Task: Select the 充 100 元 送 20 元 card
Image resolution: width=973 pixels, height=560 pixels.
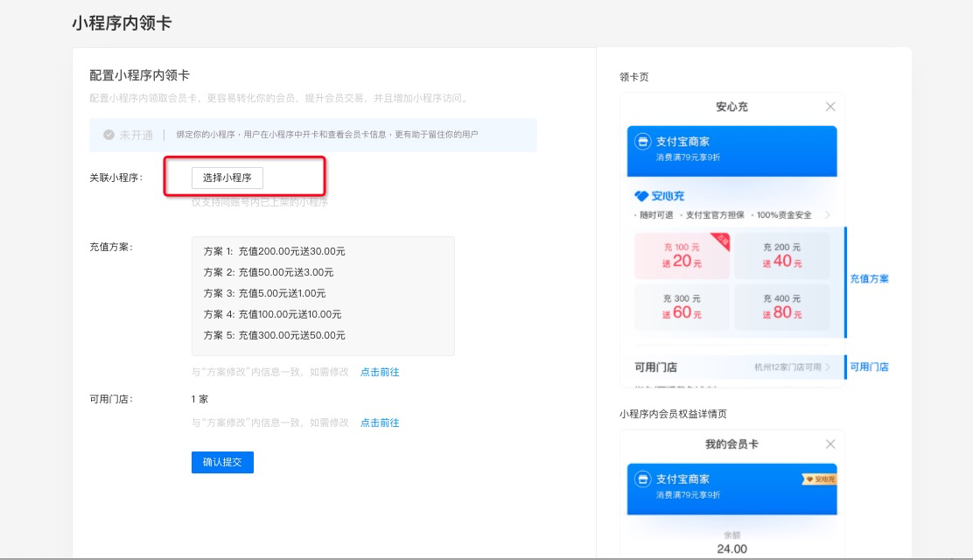Action: click(682, 255)
